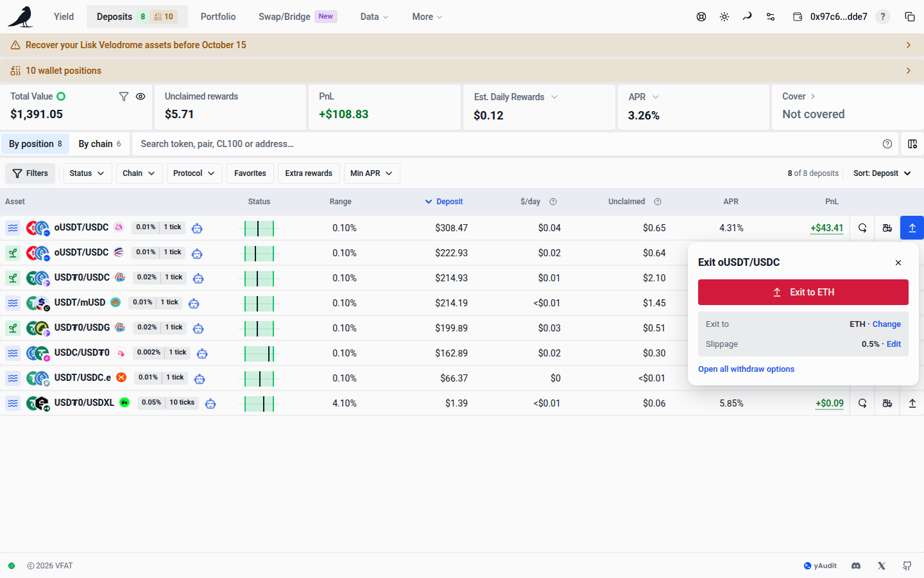Click the info icon next to Unclaimed header
Viewport: 924px width, 578px height.
pos(658,202)
